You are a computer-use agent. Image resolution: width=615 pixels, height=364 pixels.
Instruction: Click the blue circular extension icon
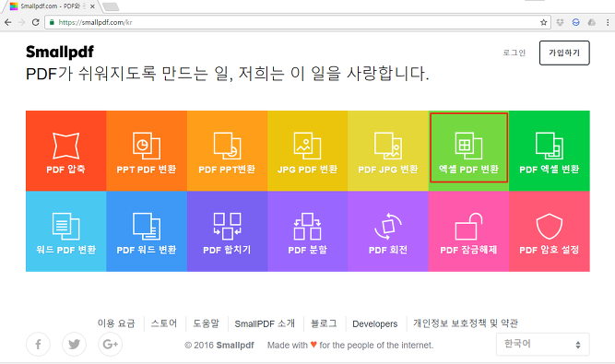coord(575,22)
